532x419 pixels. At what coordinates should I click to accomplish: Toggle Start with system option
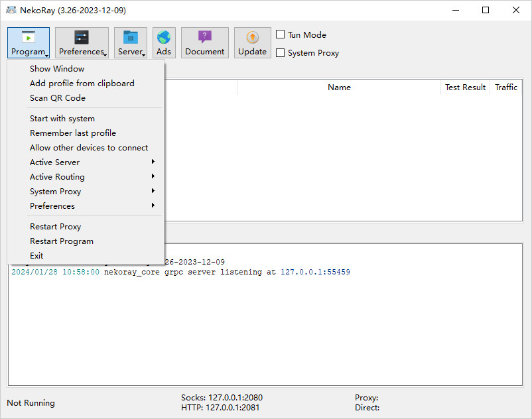pyautogui.click(x=86, y=119)
